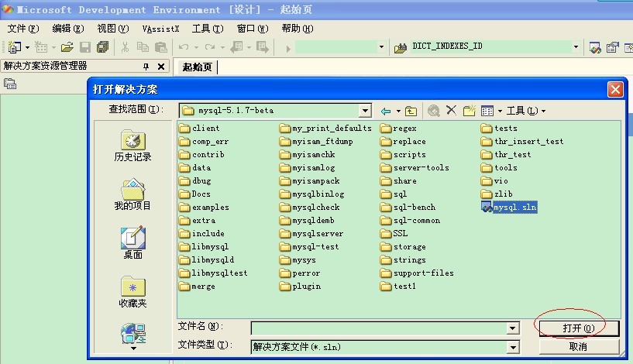Image resolution: width=633 pixels, height=364 pixels.
Task: Expand the 文件名 combo box arrow
Action: point(513,328)
